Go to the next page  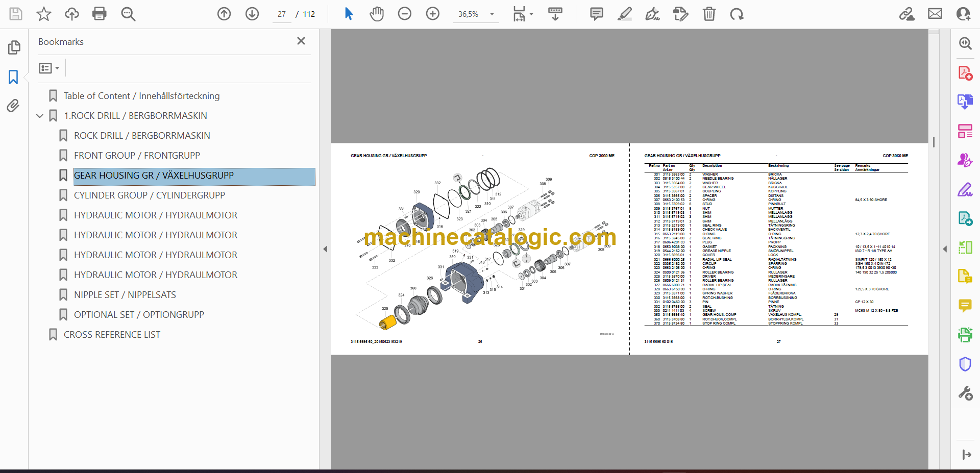pyautogui.click(x=252, y=14)
